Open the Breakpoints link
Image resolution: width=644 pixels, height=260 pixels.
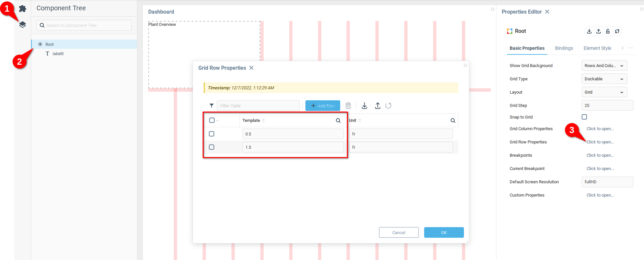(x=600, y=155)
